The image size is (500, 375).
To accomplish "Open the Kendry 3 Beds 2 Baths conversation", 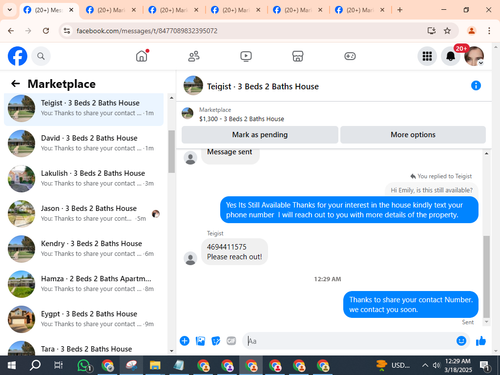I will point(84,249).
